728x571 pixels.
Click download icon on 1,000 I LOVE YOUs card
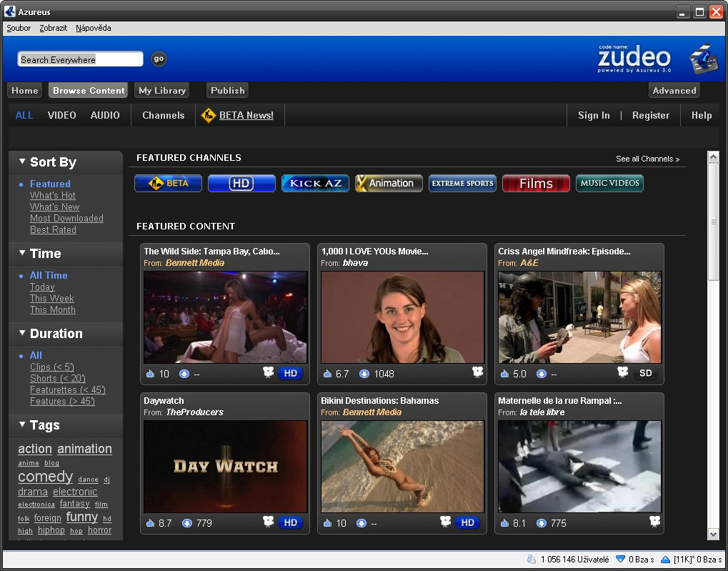364,374
